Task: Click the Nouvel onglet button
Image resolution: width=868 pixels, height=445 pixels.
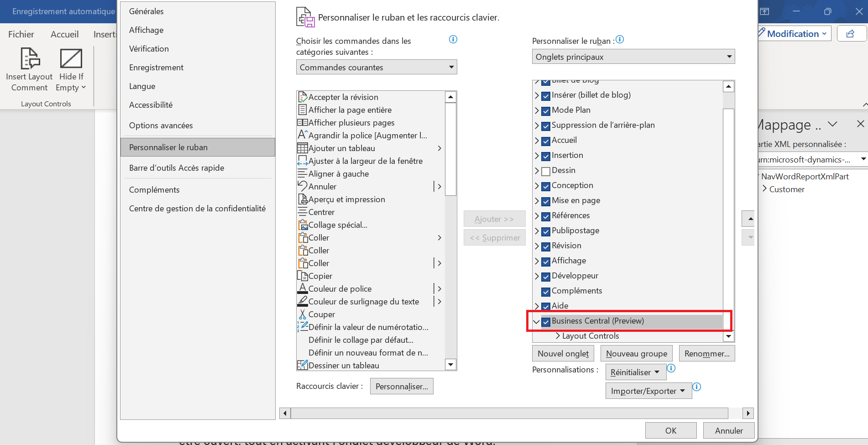Action: coord(563,354)
